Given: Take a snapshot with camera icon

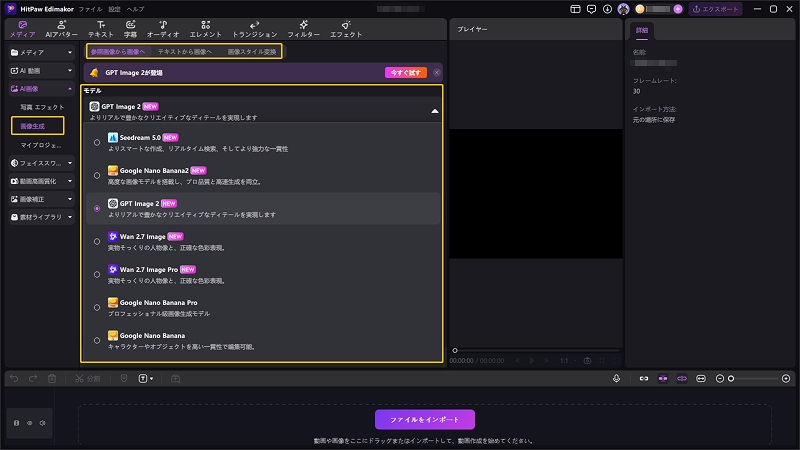Looking at the screenshot, I should coord(587,361).
